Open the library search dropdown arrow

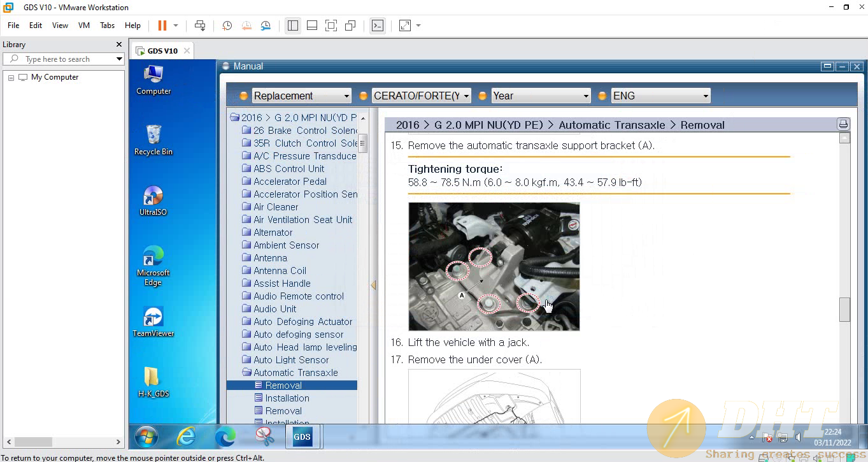(119, 59)
